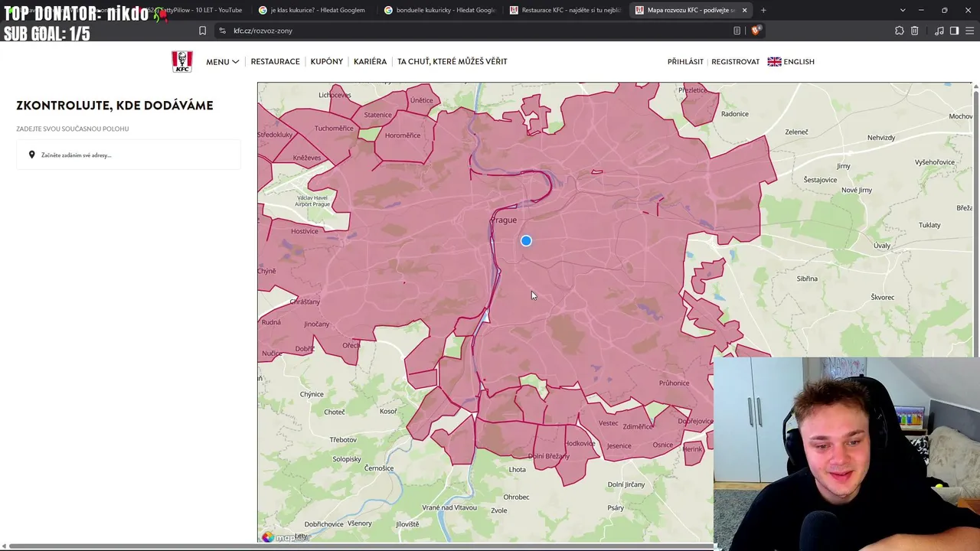Image resolution: width=980 pixels, height=551 pixels.
Task: Switch site language to ENGLISH
Action: click(791, 62)
